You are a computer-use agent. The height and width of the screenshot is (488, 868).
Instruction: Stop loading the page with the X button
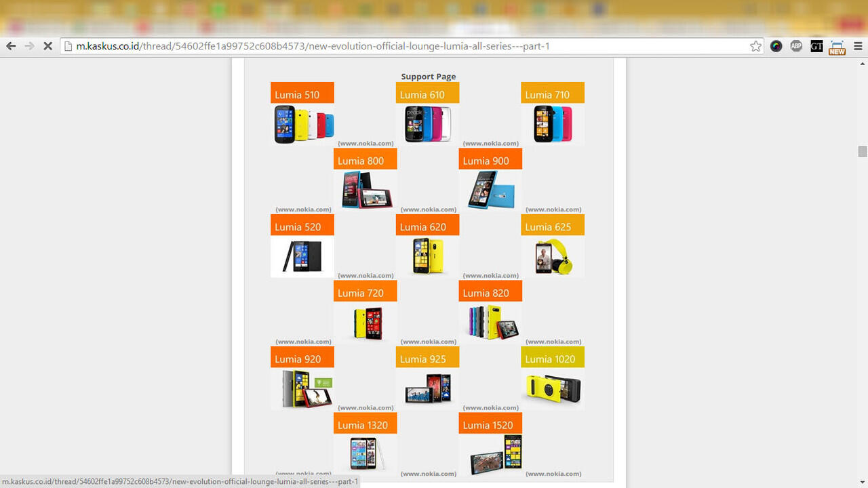47,46
